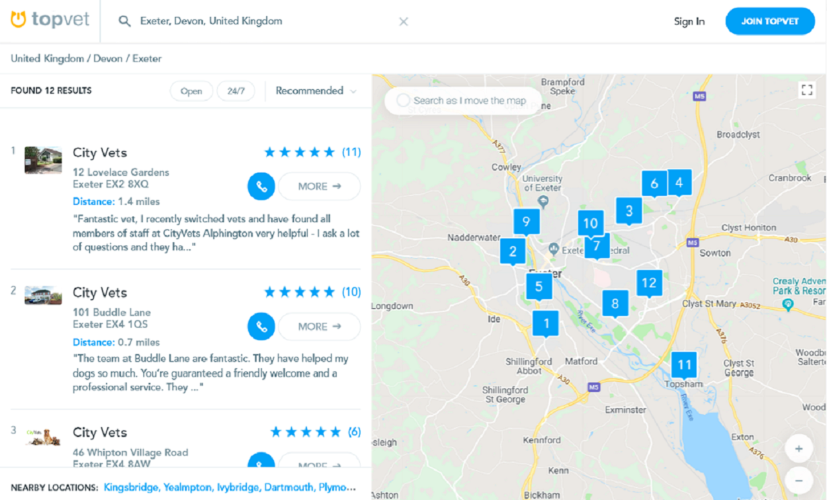Select map marker number 4
827x504 pixels.
click(679, 182)
